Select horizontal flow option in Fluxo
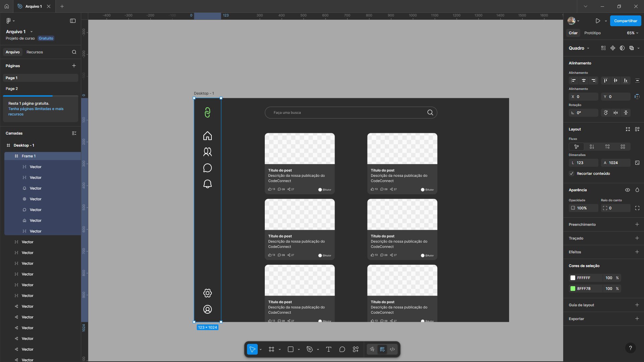 click(x=607, y=147)
